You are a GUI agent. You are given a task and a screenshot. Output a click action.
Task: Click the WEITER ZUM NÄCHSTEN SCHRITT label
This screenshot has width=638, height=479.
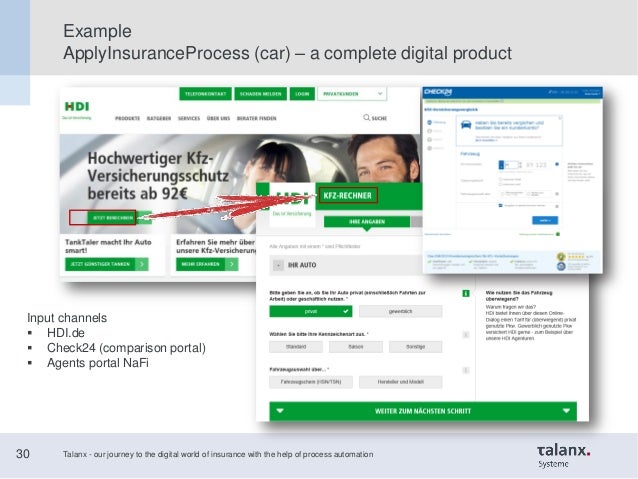pyautogui.click(x=423, y=411)
